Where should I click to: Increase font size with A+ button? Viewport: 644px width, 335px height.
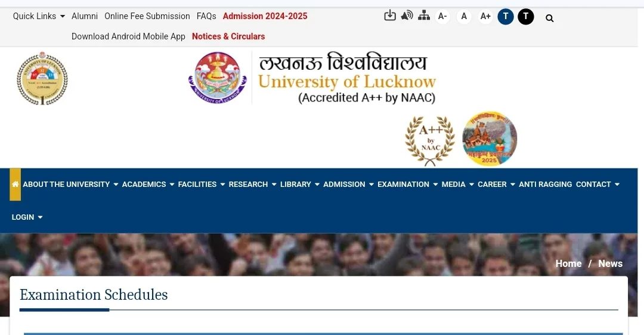(x=485, y=17)
